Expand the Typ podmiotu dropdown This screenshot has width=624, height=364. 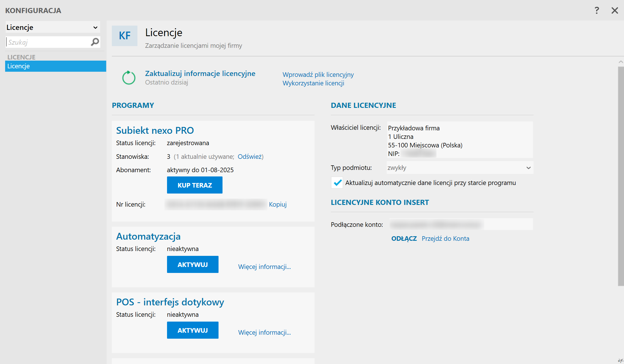click(528, 168)
